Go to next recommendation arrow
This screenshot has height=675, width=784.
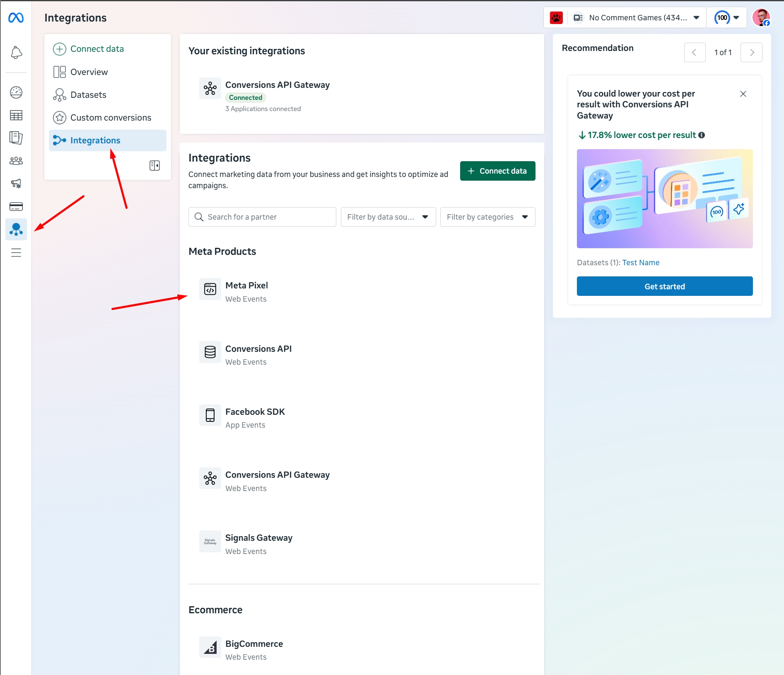[x=751, y=53]
